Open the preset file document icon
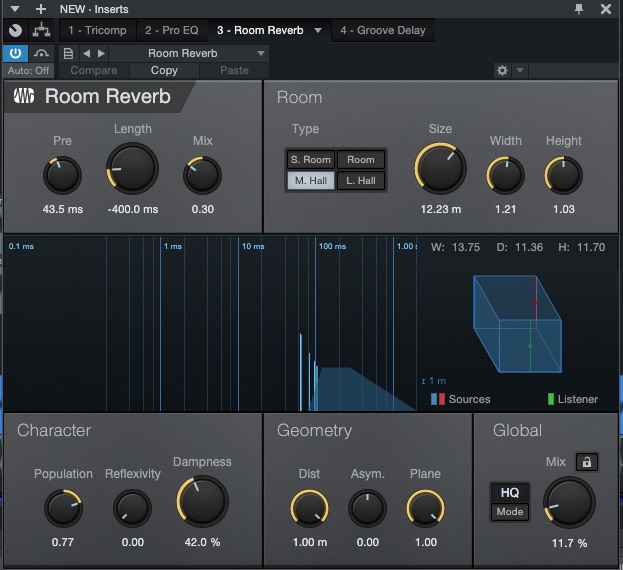 point(68,53)
